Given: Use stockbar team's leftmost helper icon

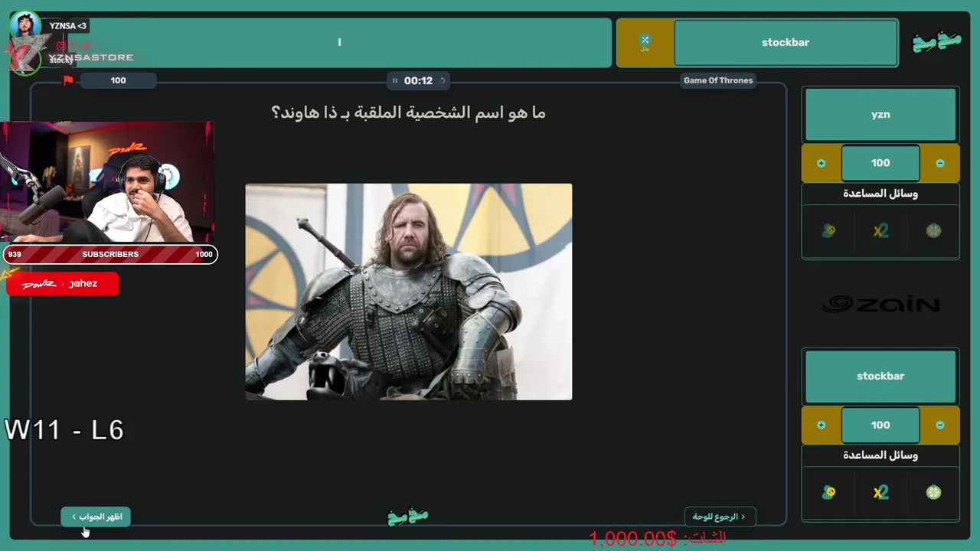Looking at the screenshot, I should (828, 492).
